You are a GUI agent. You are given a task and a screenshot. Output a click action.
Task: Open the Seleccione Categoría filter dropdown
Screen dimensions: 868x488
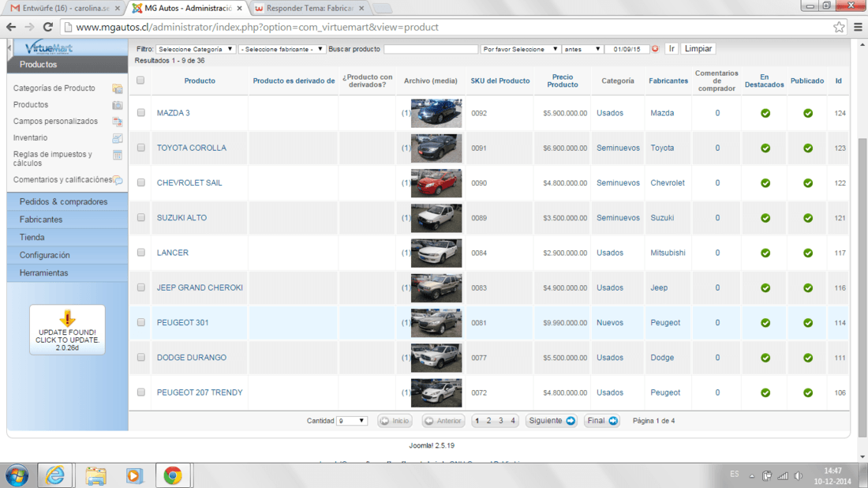click(196, 49)
